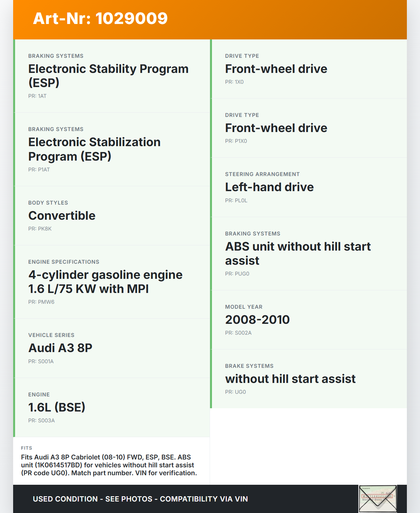420x513 pixels.
Task: Select the Electronic Stabilization Program (ESP) entry
Action: (112, 149)
